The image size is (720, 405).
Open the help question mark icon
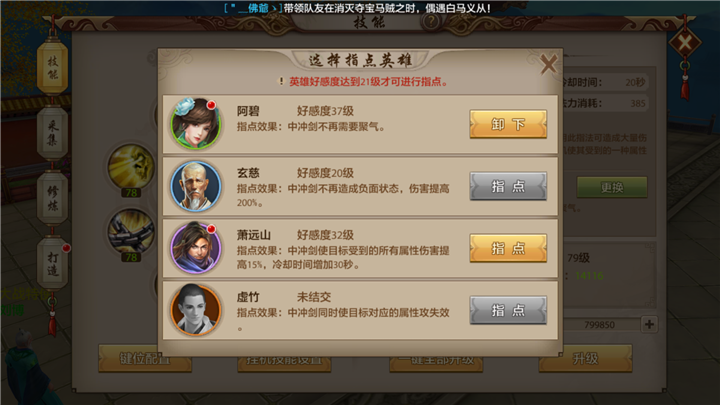pos(431,21)
